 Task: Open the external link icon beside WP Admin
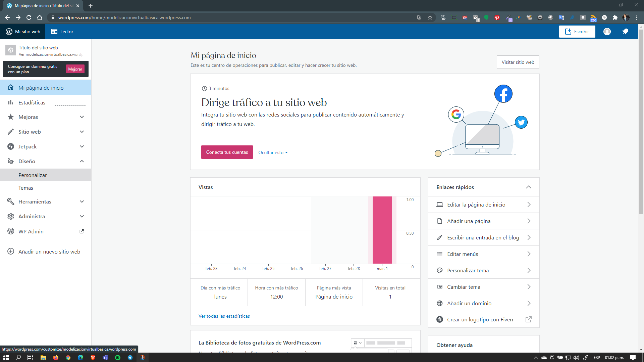(x=82, y=231)
